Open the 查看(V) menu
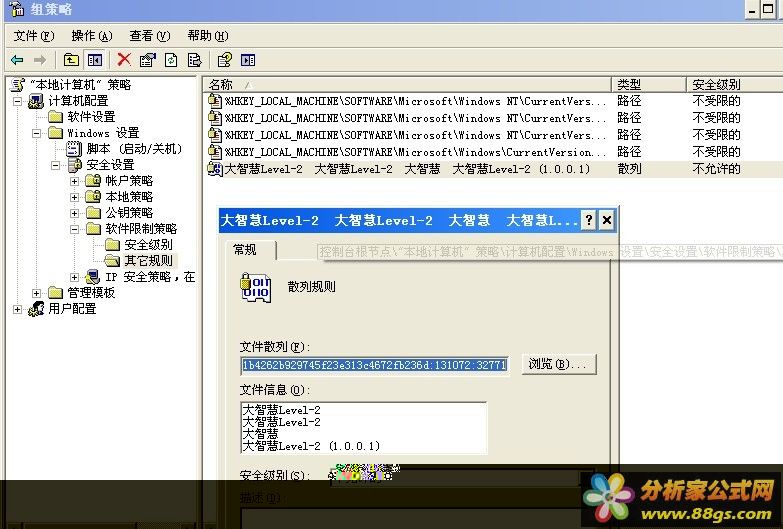Screen dimensions: 783x529 pos(150,36)
